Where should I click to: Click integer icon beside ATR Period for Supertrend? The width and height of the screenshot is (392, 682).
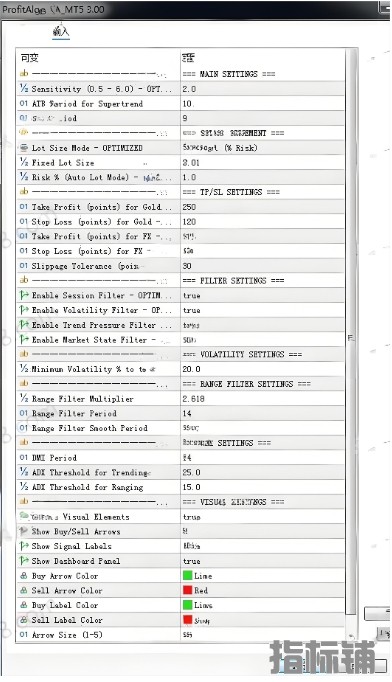(24, 104)
